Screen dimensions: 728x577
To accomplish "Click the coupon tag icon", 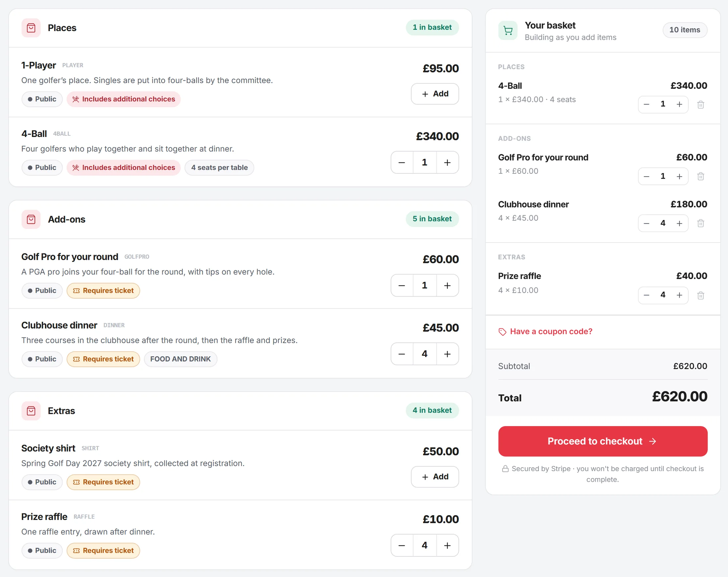I will click(x=502, y=332).
